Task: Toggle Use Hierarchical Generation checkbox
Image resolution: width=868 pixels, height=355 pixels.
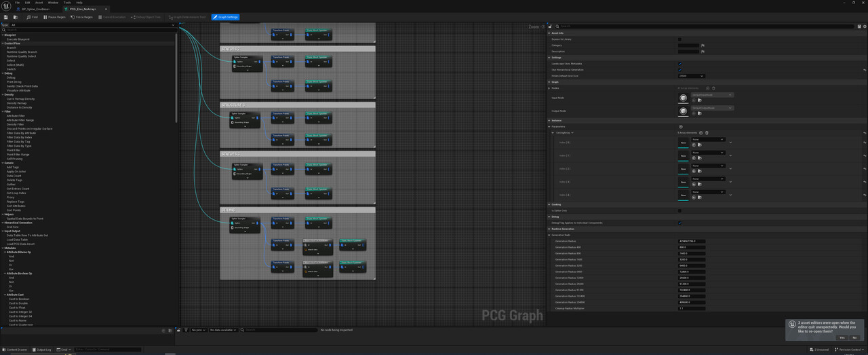Action: click(679, 70)
